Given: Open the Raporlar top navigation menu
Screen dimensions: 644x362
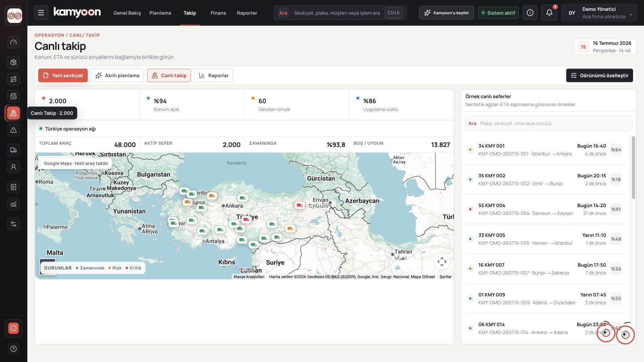Looking at the screenshot, I should click(247, 13).
